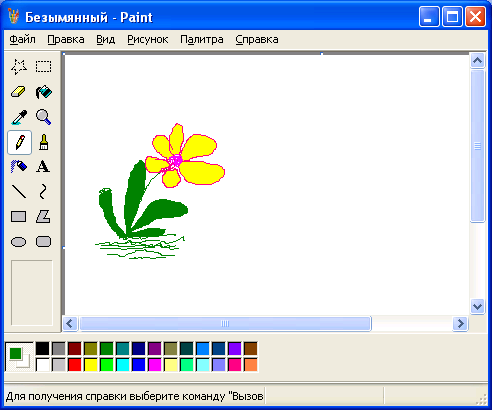Maximize the Paint window

[x=452, y=16]
